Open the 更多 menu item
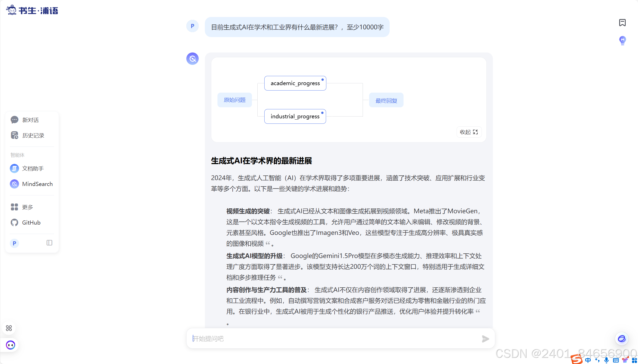This screenshot has width=638, height=364. point(28,207)
